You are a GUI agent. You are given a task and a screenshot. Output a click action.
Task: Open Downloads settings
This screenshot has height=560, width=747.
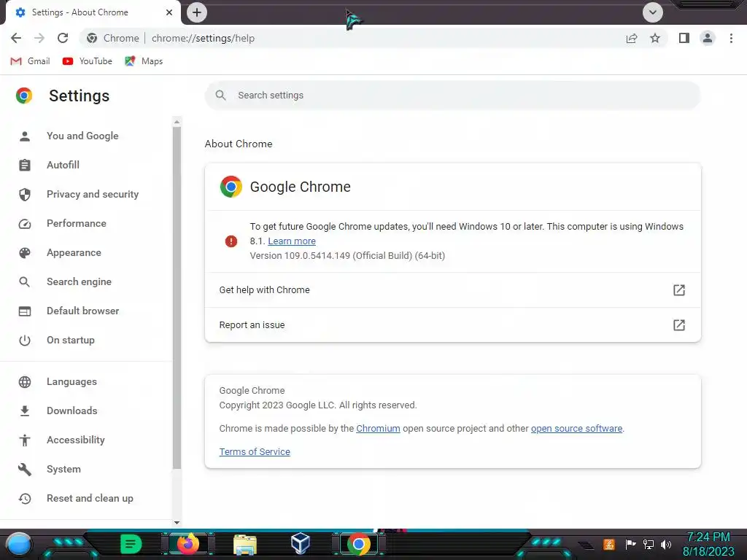coord(71,411)
